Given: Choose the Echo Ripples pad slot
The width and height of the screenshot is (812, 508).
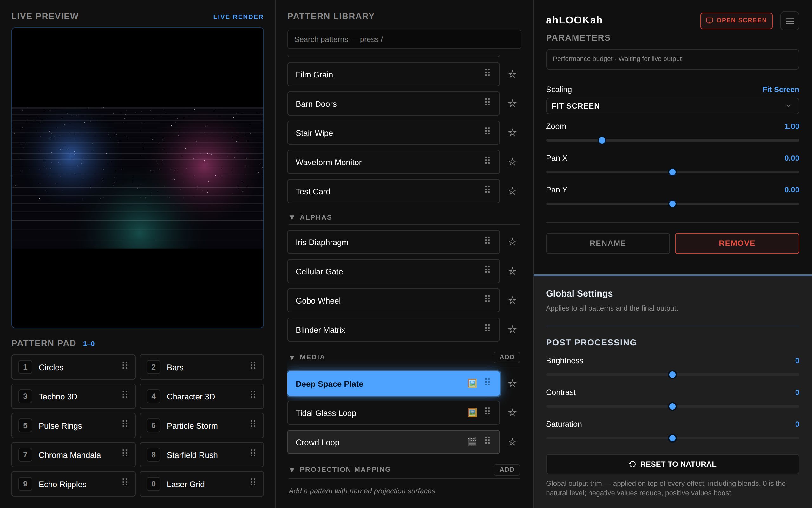Looking at the screenshot, I should click(x=74, y=484).
